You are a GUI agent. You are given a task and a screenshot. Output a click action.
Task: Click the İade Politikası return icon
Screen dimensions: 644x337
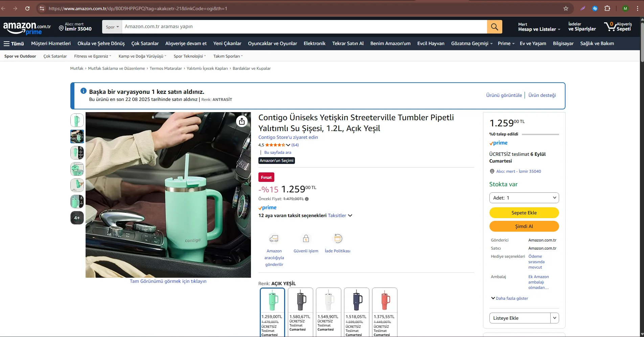[x=338, y=239]
